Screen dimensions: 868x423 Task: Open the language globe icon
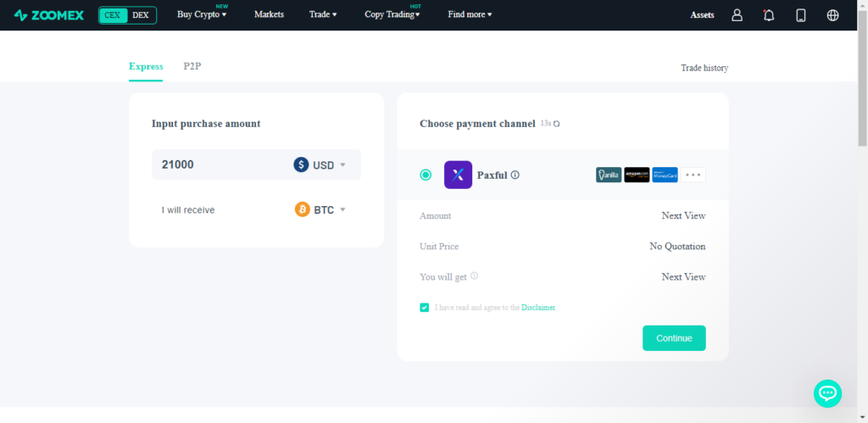pyautogui.click(x=832, y=15)
